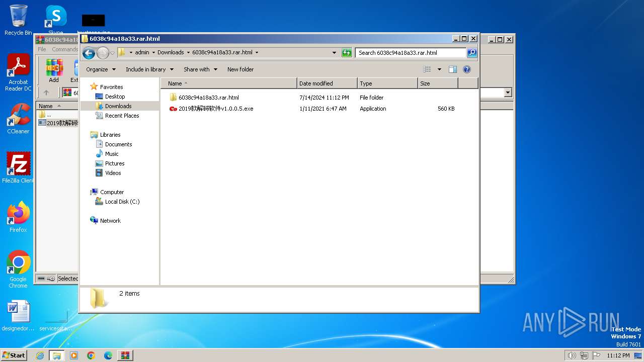
Task: Click the Back navigation arrow in Explorer
Action: (89, 53)
